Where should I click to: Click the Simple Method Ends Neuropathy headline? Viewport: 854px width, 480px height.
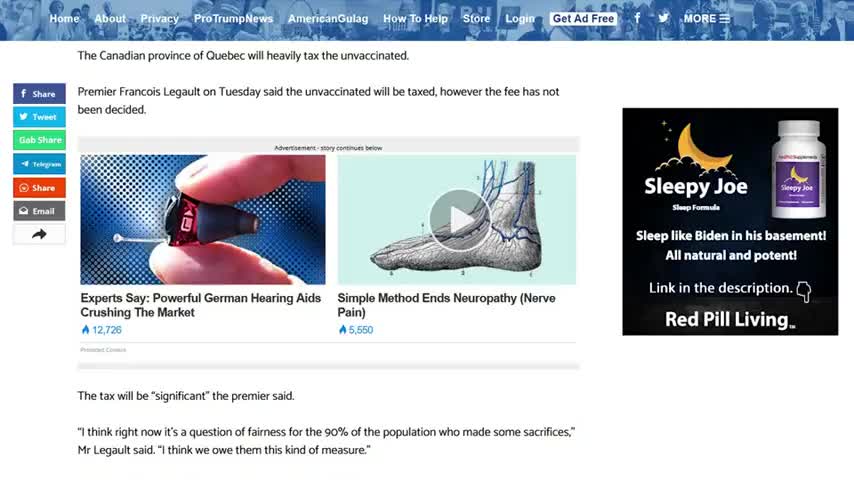(x=446, y=305)
